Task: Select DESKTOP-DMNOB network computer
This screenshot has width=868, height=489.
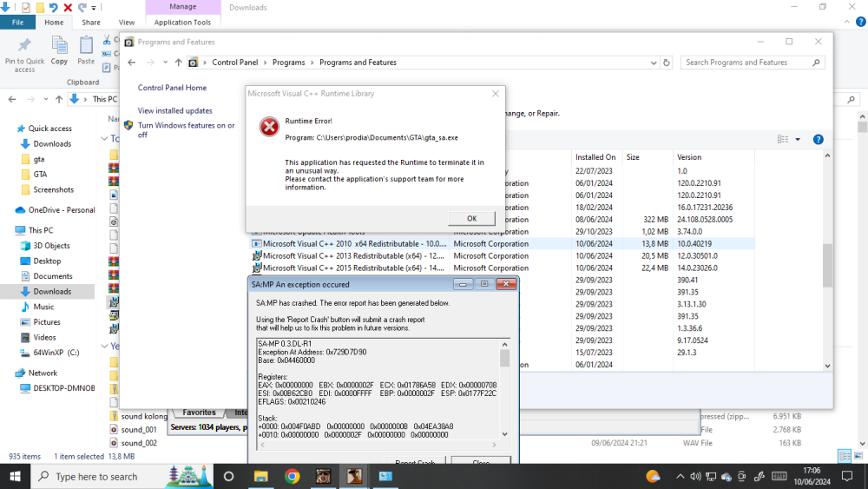Action: (x=63, y=388)
